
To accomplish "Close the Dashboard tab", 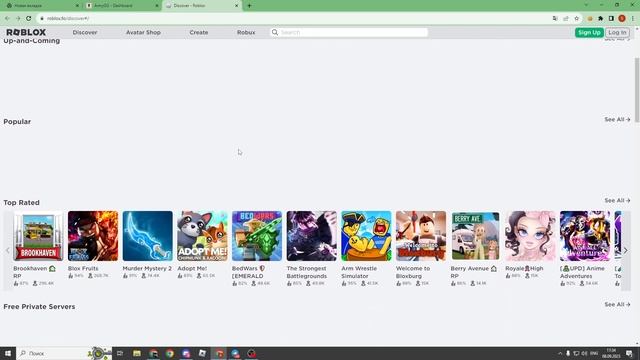I will pos(157,6).
